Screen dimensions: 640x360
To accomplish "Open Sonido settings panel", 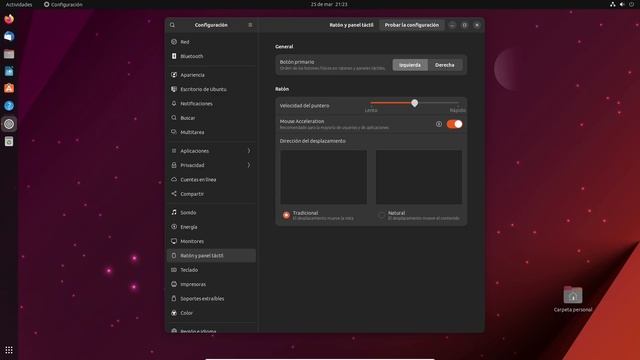I will click(212, 212).
